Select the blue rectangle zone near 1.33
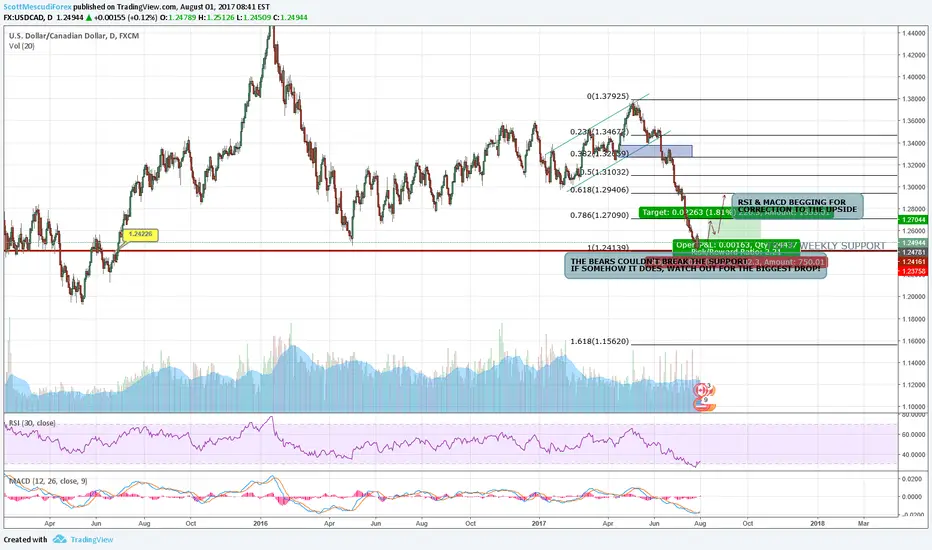Image resolution: width=932 pixels, height=550 pixels. click(x=656, y=151)
